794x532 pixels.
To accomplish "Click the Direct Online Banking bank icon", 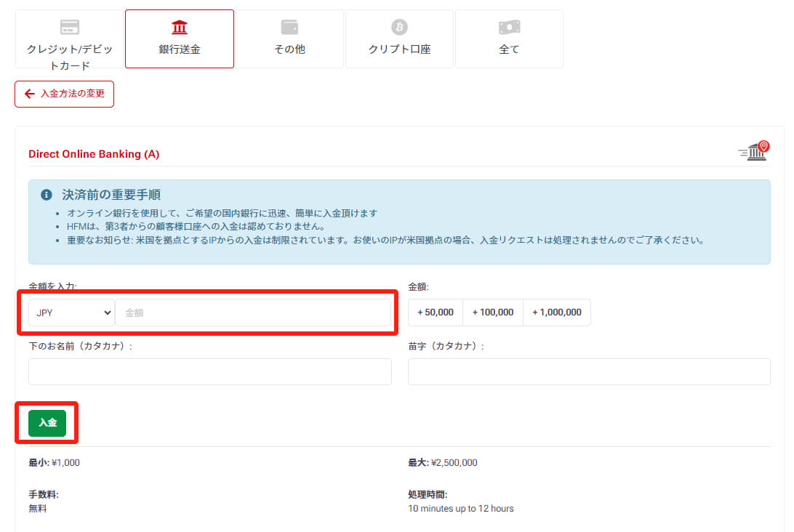I will click(x=754, y=151).
